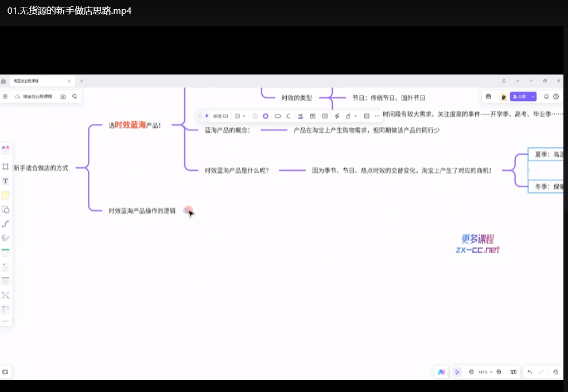Expand collapsed node 时效蓝海产品操作的逻辑
This screenshot has height=392, width=568.
coord(186,211)
